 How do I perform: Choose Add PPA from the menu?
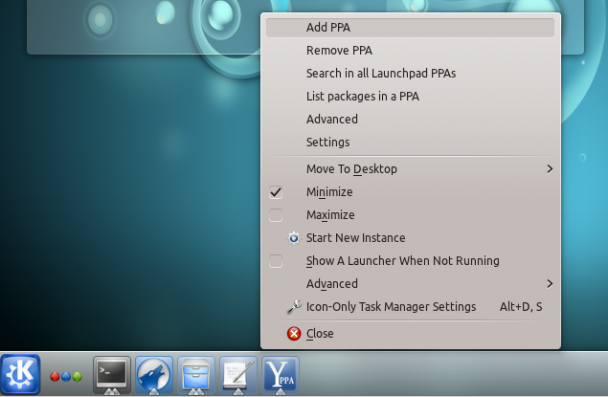[x=410, y=28]
